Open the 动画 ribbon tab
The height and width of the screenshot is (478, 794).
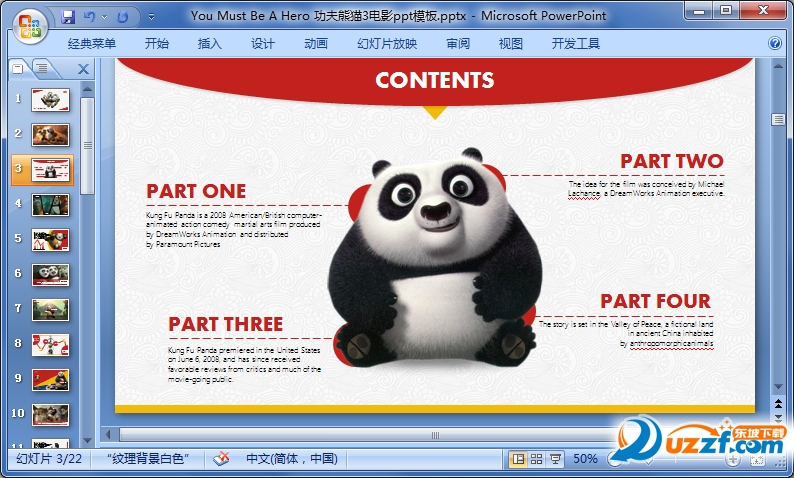tap(316, 44)
